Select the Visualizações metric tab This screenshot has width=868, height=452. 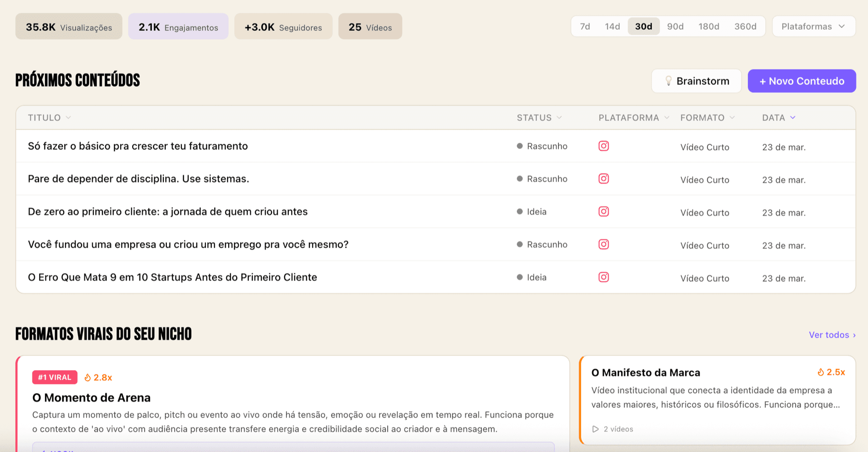69,27
